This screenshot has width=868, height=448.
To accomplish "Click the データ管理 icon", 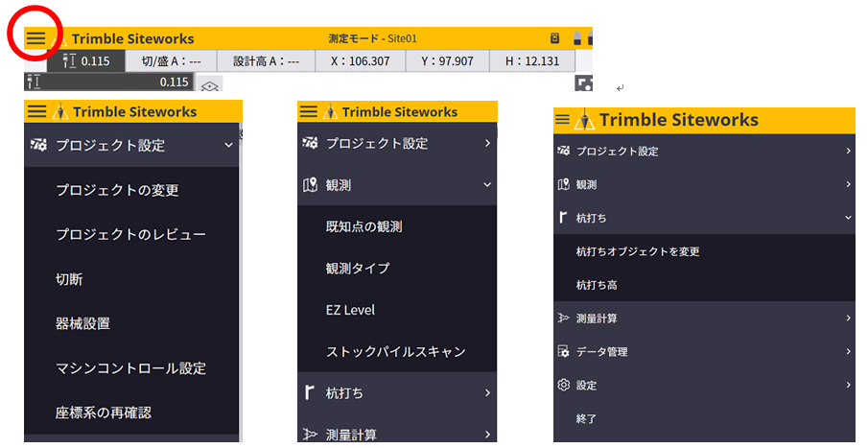I will 563,352.
